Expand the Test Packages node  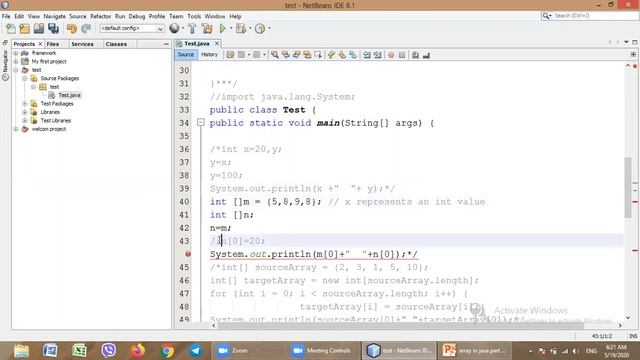coord(24,104)
